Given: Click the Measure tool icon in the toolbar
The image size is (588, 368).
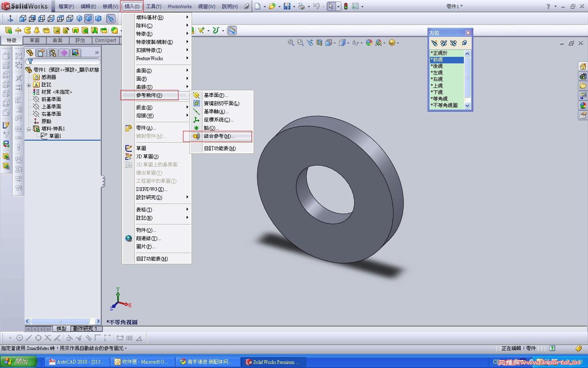Looking at the screenshot, I should click(232, 31).
